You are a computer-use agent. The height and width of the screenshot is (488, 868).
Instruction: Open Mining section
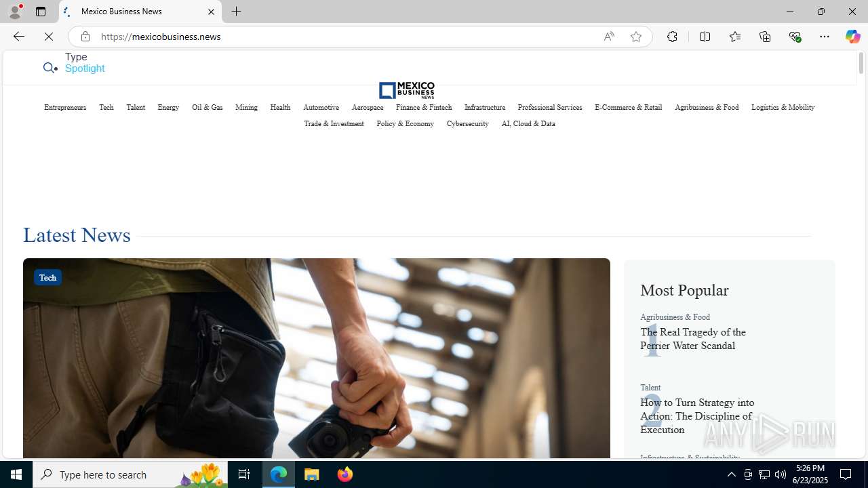tap(246, 108)
